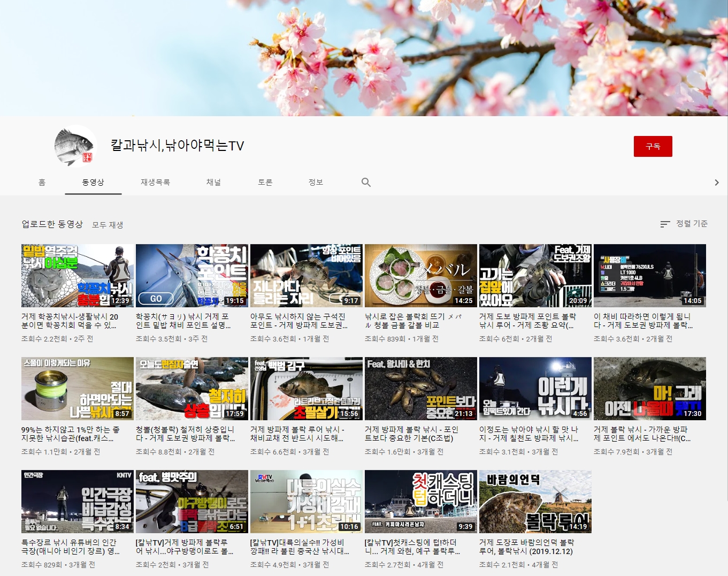This screenshot has height=576, width=728.
Task: Open the 정렬 기준 sort dropdown
Action: coord(684,224)
